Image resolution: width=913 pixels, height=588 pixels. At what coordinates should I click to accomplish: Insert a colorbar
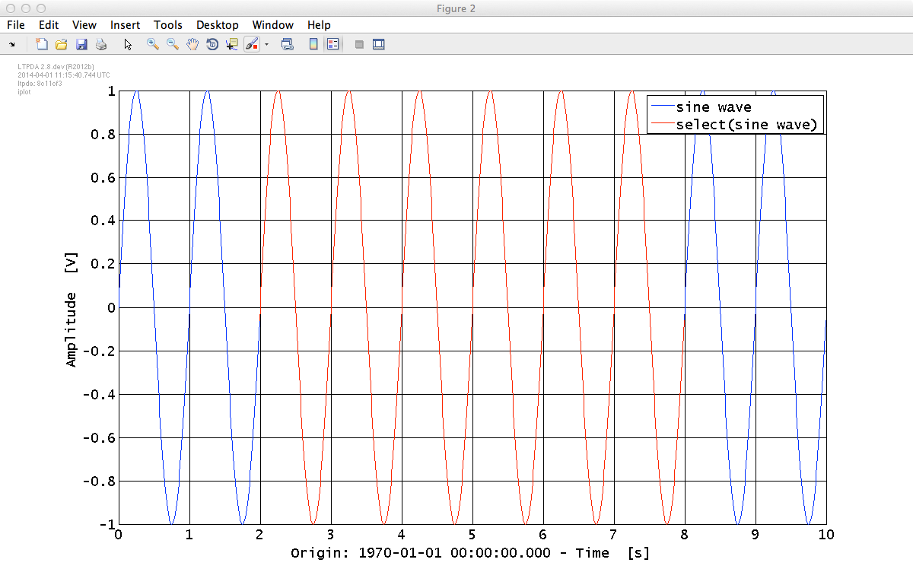313,44
